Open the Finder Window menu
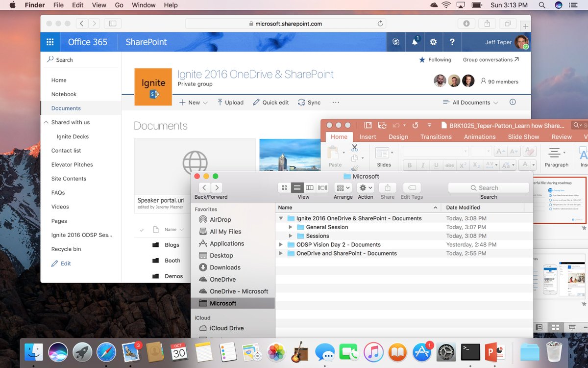Screen dimensions: 588x368 144,5
